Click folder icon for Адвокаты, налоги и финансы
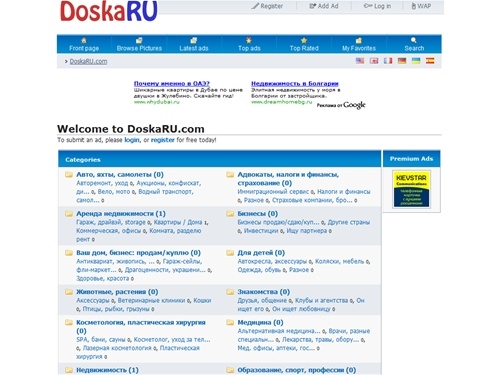This screenshot has height=375, width=500. 230,175
